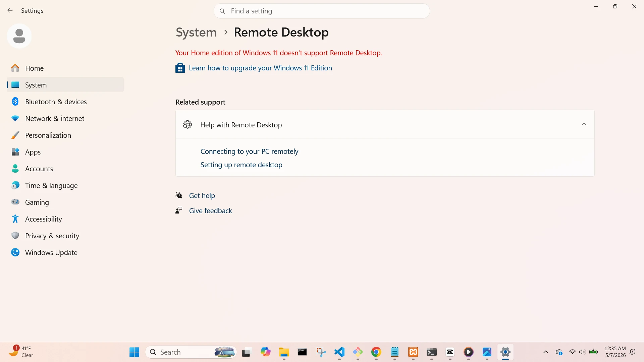Click the Find a setting search box

point(322,11)
